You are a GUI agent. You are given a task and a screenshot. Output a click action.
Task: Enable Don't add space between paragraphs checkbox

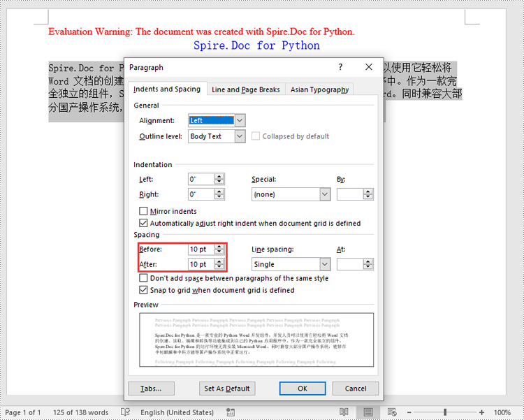point(143,278)
